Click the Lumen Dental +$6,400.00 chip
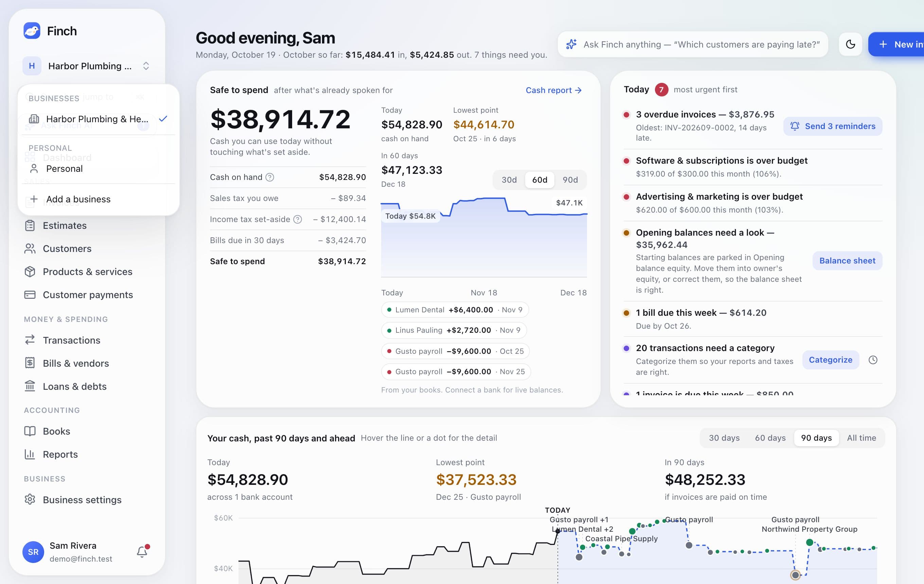Image resolution: width=924 pixels, height=584 pixels. [x=455, y=310]
